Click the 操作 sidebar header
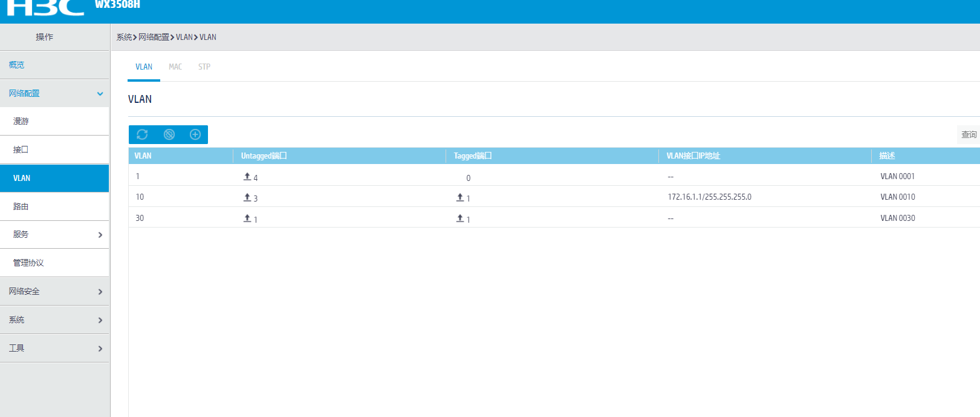This screenshot has height=417, width=980. coord(44,37)
